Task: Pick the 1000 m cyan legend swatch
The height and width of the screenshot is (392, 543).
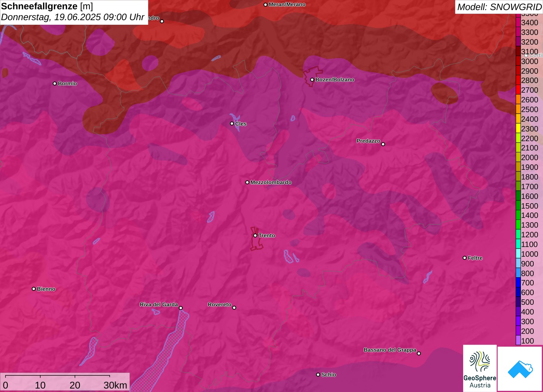Action: (x=518, y=254)
